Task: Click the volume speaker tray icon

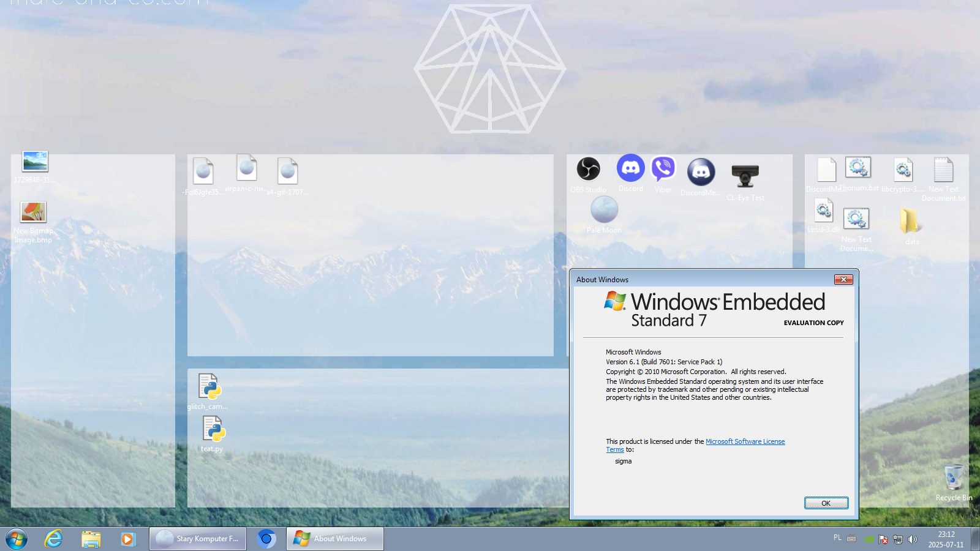Action: click(x=913, y=539)
